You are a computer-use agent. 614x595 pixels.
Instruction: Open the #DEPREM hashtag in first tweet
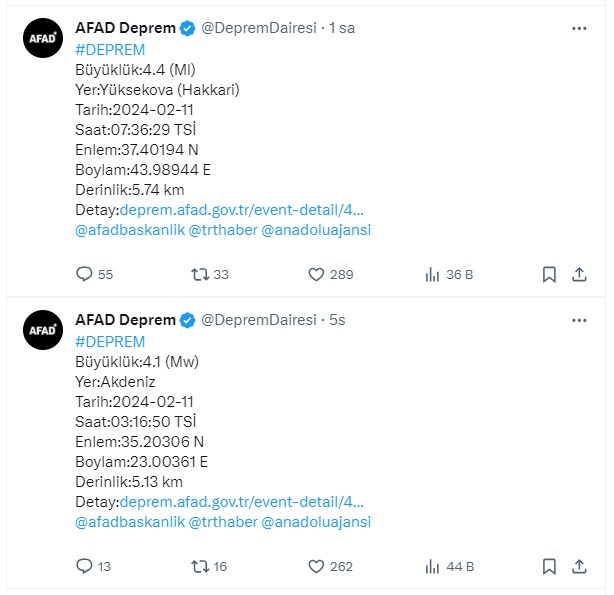[x=110, y=50]
